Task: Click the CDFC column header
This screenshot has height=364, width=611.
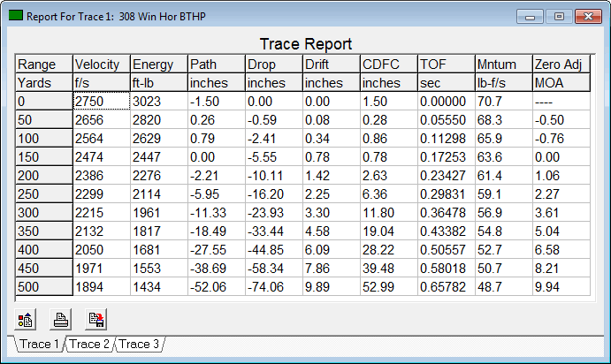Action: point(389,64)
